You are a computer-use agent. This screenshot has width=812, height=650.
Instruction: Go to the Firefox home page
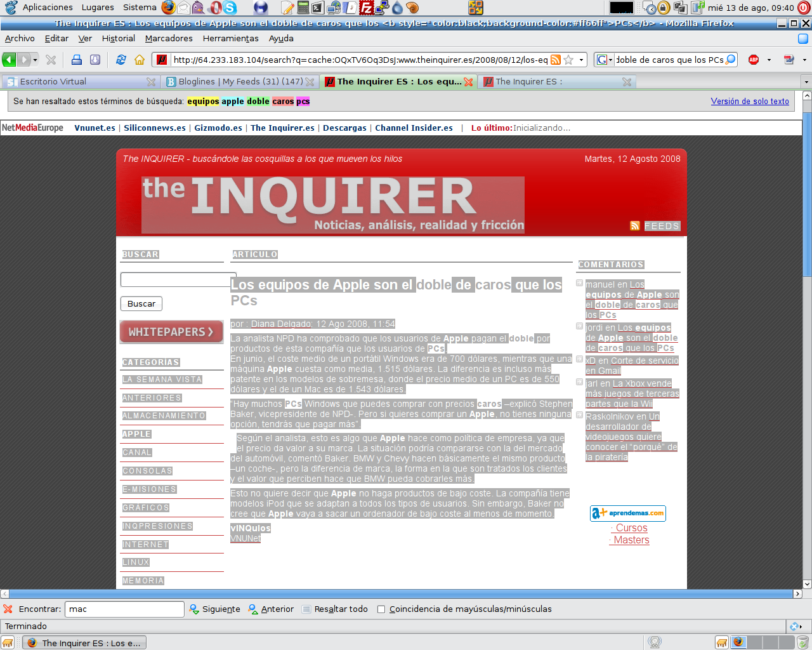pyautogui.click(x=140, y=60)
